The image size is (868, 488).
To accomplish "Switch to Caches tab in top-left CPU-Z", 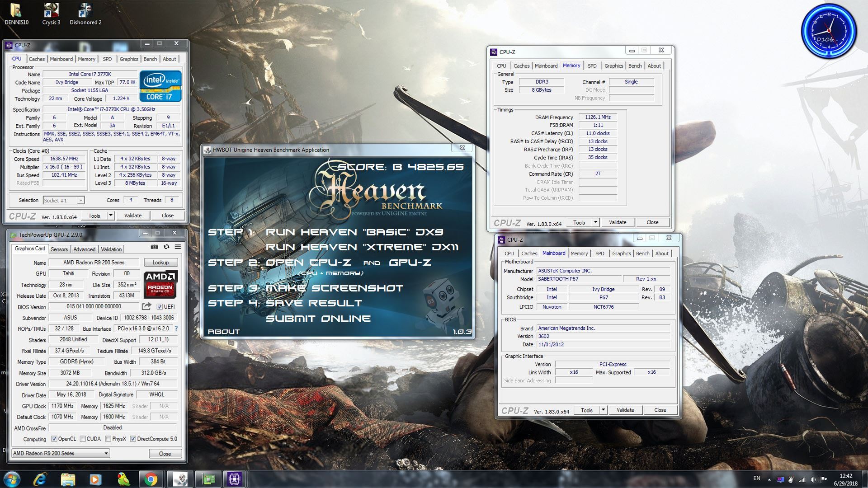I will (37, 59).
